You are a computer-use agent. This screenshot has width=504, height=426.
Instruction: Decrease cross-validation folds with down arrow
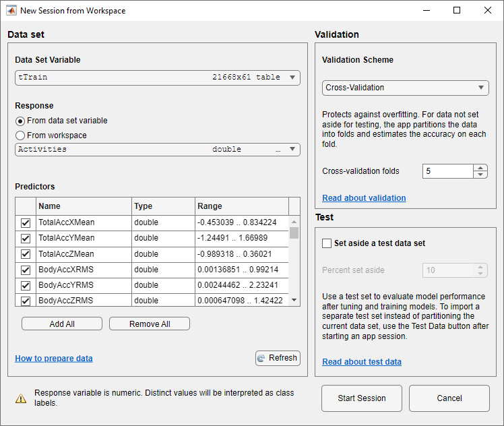pos(480,175)
